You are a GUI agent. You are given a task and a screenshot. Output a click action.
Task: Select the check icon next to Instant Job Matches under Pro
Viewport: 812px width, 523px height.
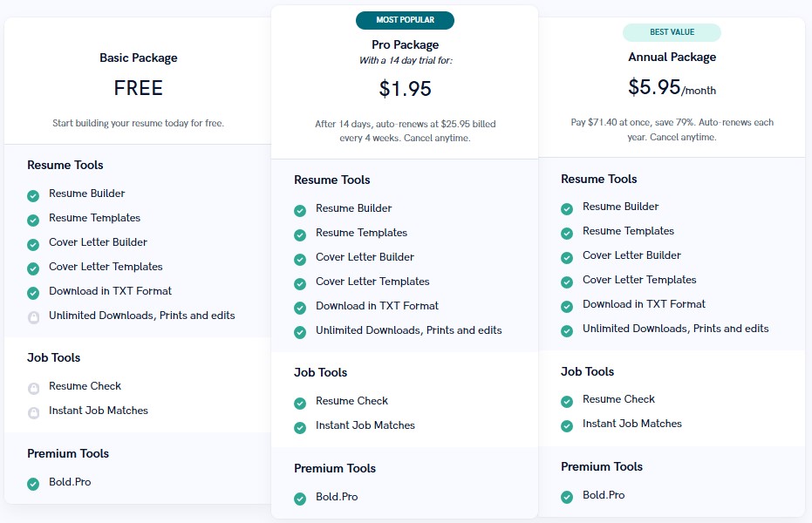tap(300, 425)
